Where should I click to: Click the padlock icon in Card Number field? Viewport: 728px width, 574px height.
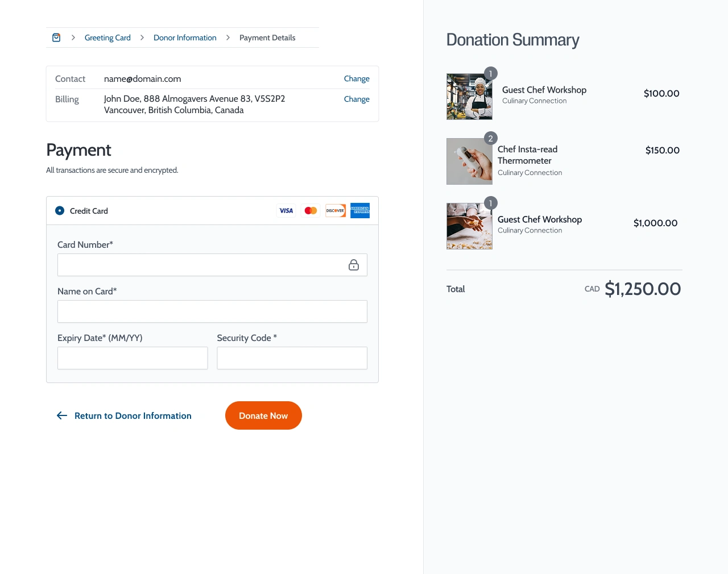coord(354,265)
